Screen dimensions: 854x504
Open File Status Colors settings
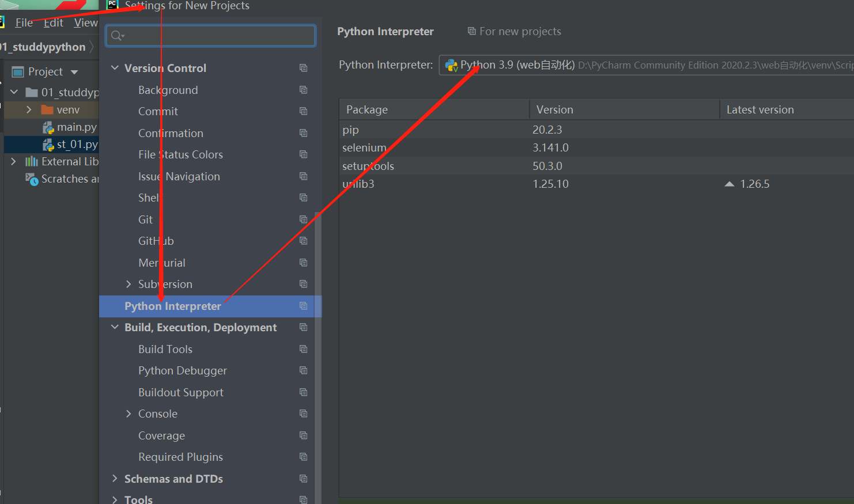[x=180, y=154]
